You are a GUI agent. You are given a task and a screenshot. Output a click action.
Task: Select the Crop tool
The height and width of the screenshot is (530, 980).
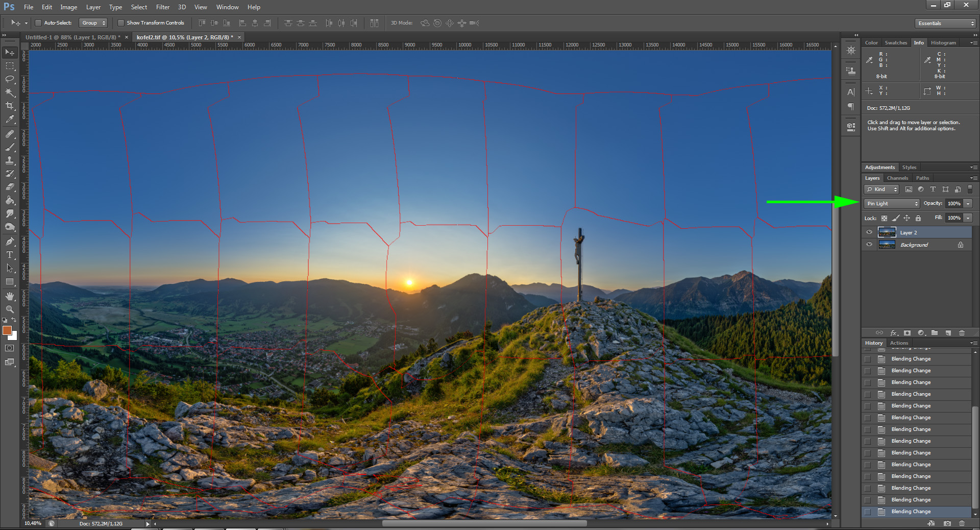(x=10, y=106)
